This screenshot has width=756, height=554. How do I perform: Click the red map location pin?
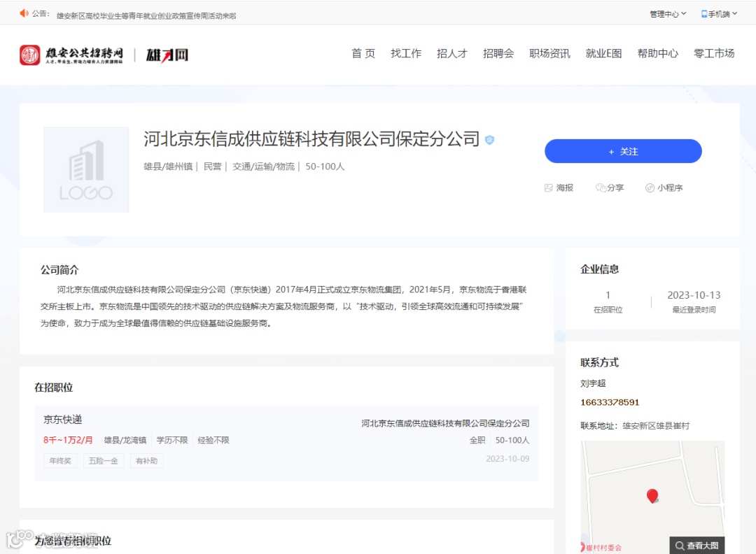pos(652,496)
